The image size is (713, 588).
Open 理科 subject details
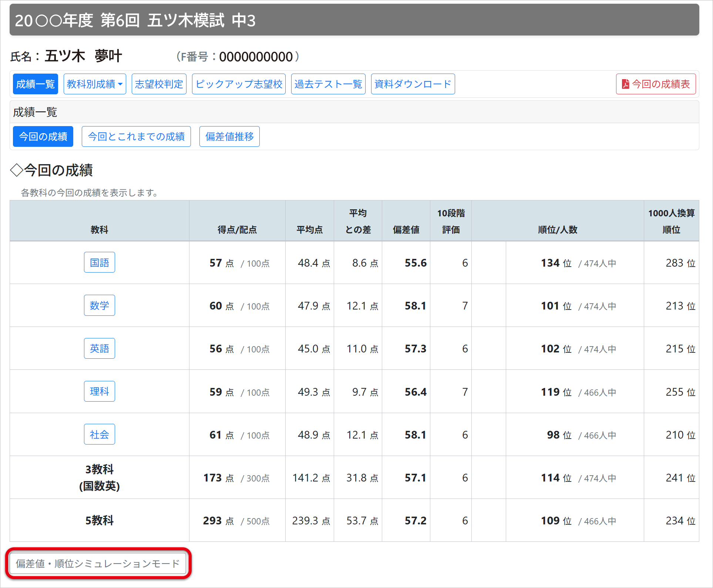99,391
